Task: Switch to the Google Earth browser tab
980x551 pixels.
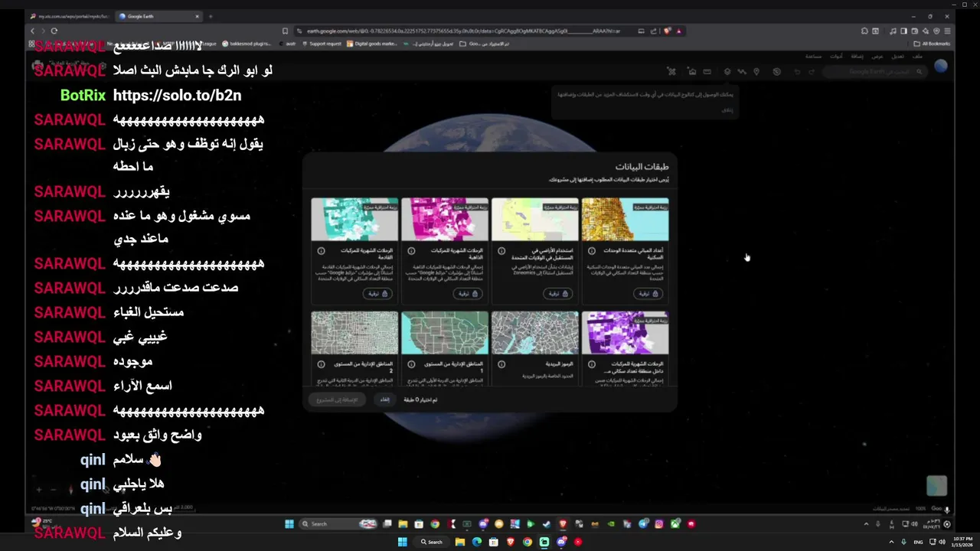Action: point(159,16)
